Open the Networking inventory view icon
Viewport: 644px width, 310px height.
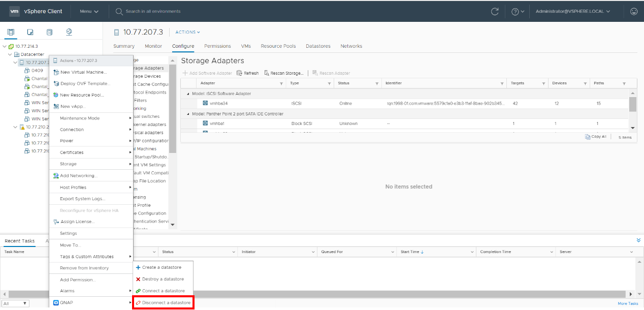click(69, 32)
